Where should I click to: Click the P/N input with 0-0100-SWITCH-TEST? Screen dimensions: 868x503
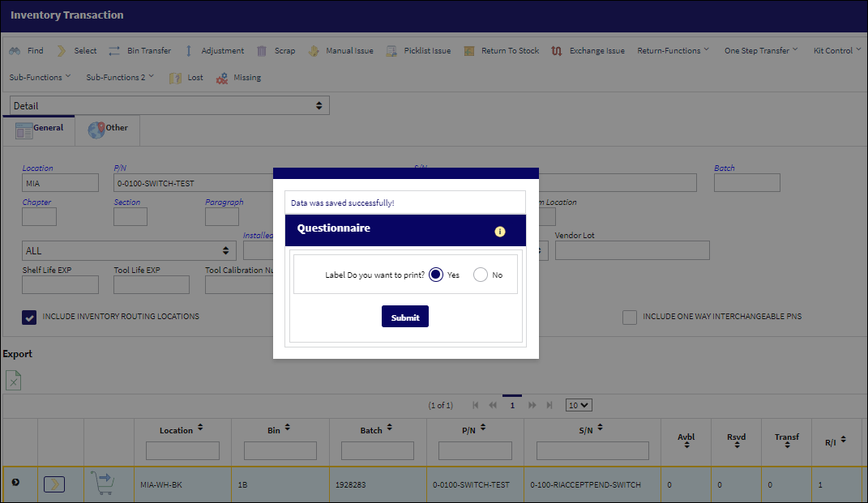pyautogui.click(x=194, y=183)
